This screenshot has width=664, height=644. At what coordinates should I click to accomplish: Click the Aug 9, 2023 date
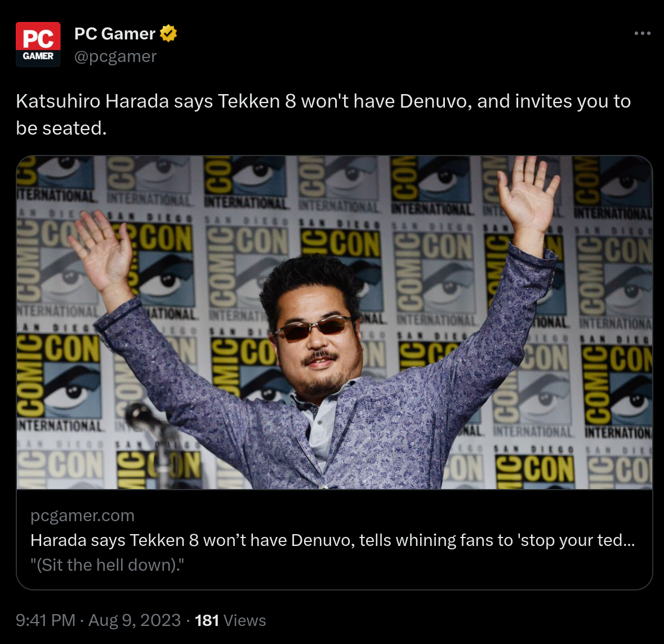pyautogui.click(x=135, y=620)
